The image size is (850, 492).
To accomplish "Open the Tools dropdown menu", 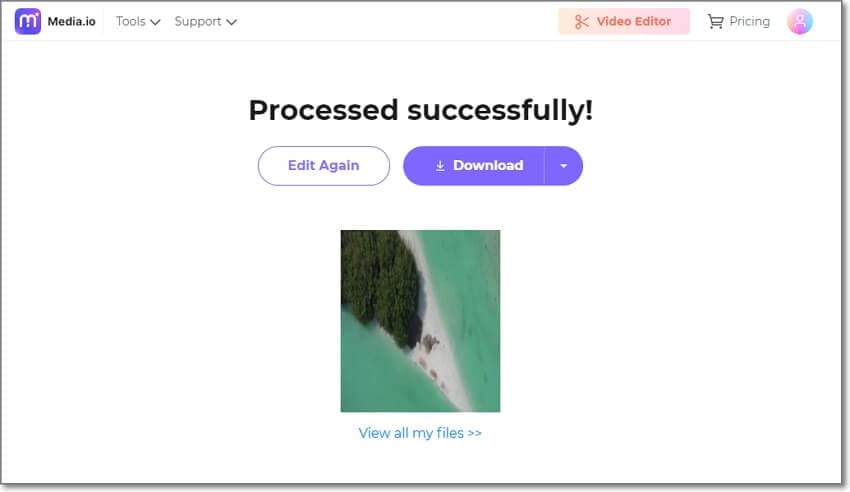I will (x=138, y=22).
